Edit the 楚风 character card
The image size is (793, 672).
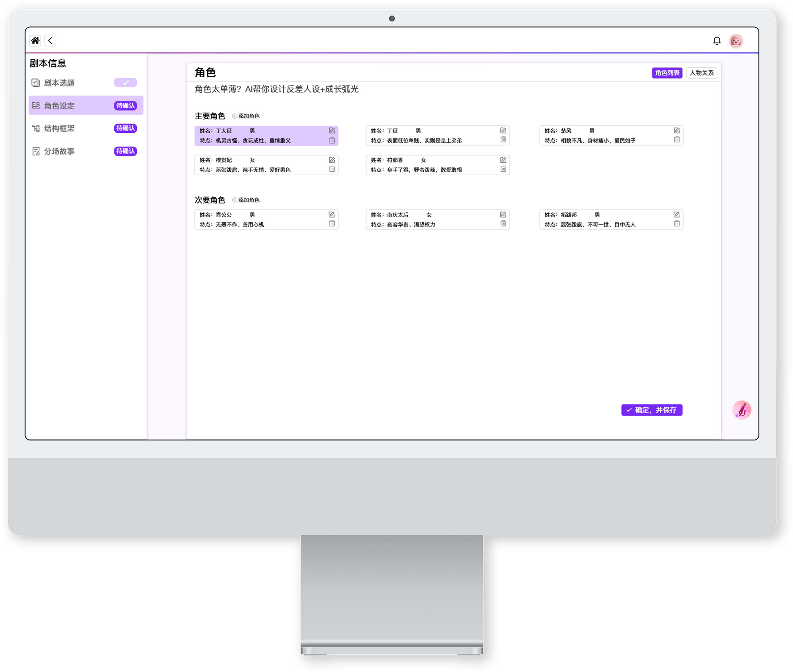676,131
